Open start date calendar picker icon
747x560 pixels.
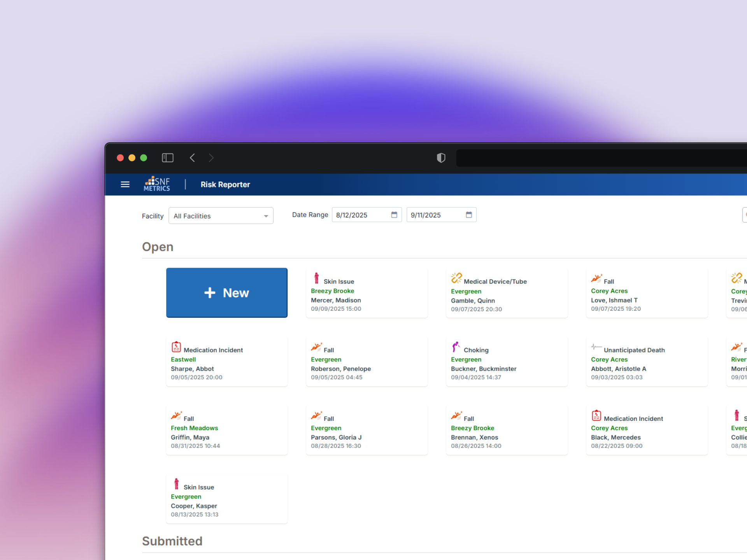click(x=394, y=215)
